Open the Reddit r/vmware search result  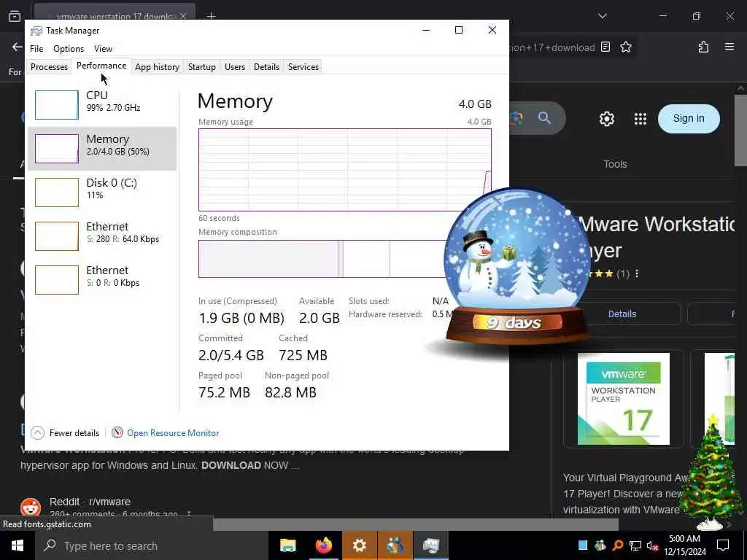click(90, 502)
